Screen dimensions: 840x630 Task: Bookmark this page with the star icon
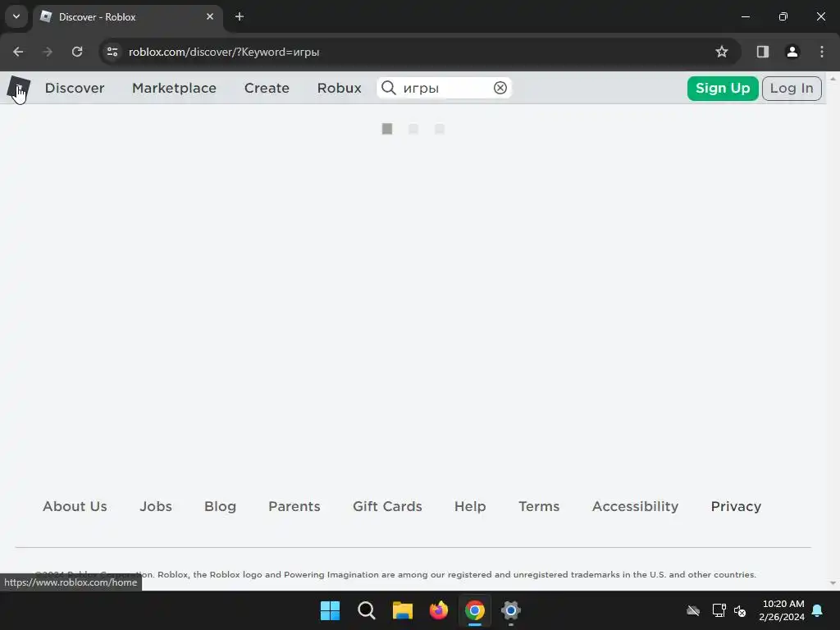722,52
